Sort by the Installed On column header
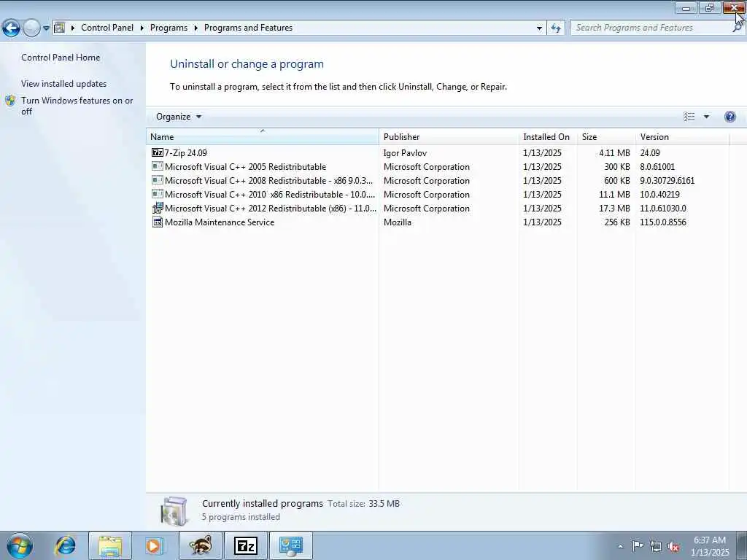The height and width of the screenshot is (560, 747). [x=548, y=136]
